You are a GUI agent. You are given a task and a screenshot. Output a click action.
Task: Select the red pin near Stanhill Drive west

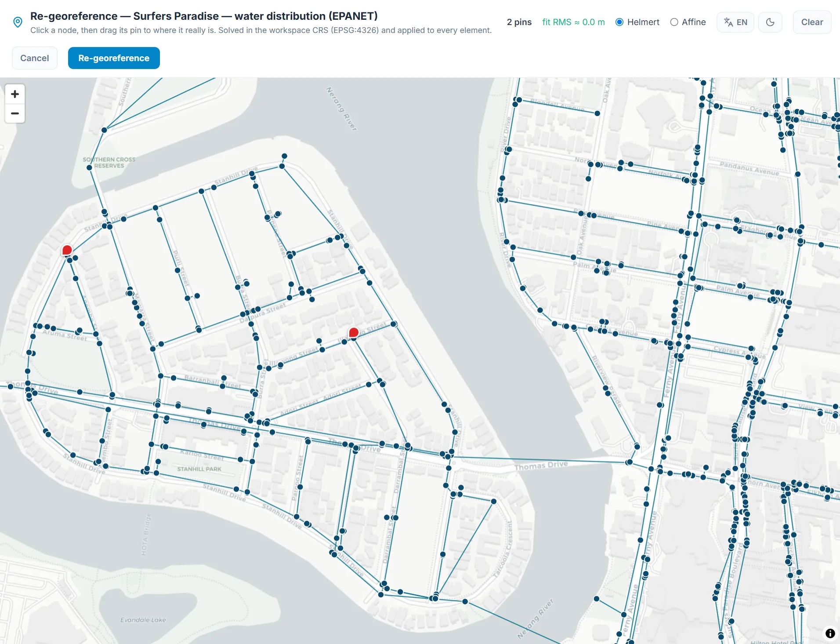point(67,250)
